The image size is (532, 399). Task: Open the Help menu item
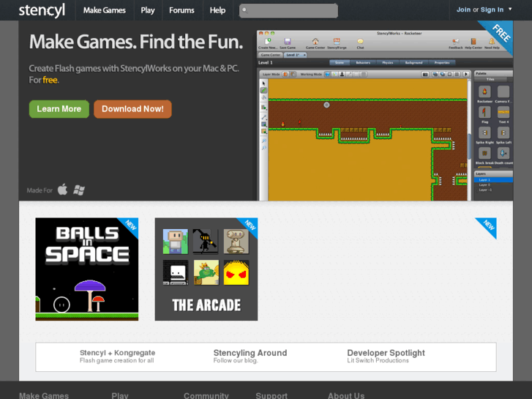point(217,10)
